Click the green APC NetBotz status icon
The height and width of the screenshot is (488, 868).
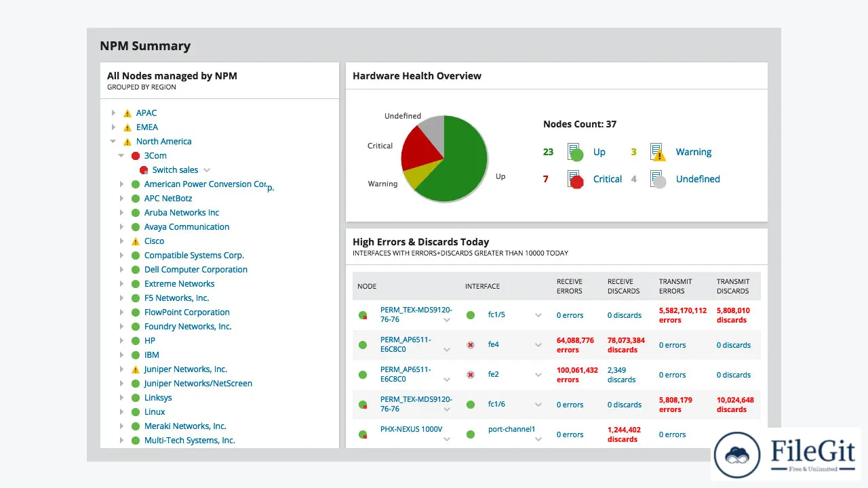coord(135,199)
